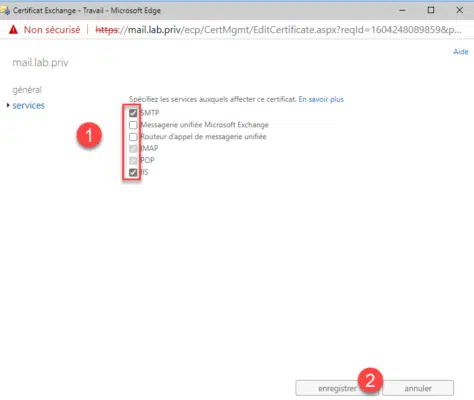Click the enregistrer button
474x400 pixels.
pyautogui.click(x=337, y=388)
